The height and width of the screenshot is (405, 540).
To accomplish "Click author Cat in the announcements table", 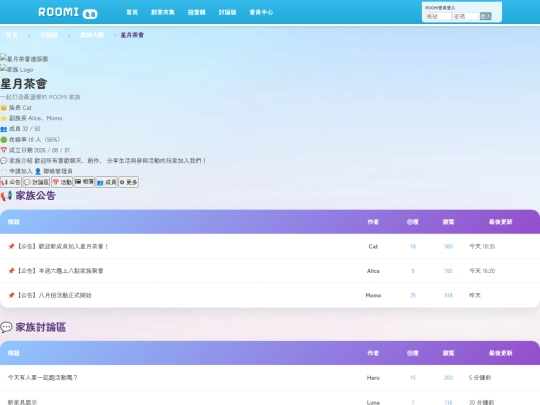I will [x=373, y=246].
